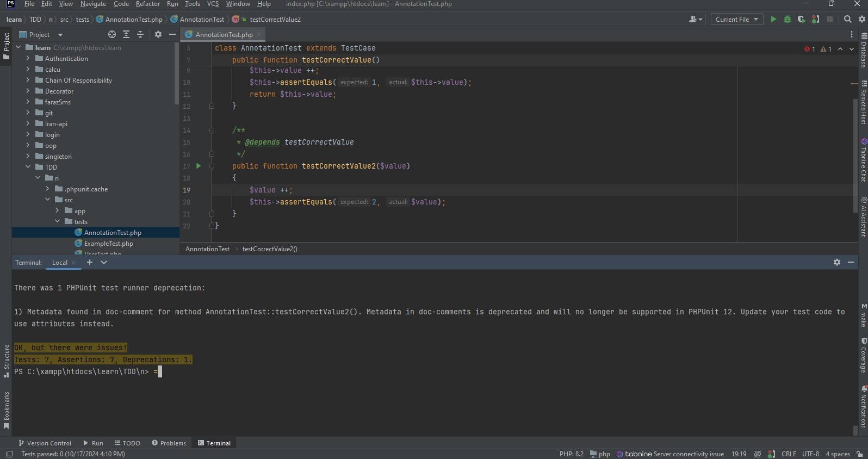Open the Problems tool window
Image resolution: width=868 pixels, height=459 pixels.
point(169,443)
